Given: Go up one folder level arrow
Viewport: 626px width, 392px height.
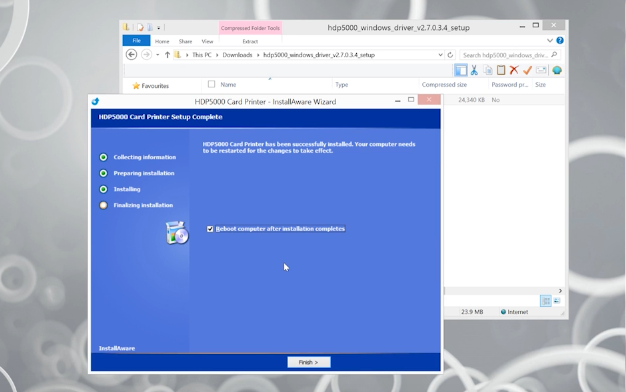Looking at the screenshot, I should click(x=167, y=55).
